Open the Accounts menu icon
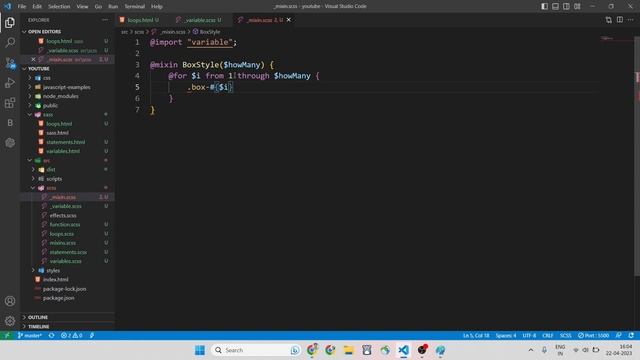640x360 pixels. (10, 301)
